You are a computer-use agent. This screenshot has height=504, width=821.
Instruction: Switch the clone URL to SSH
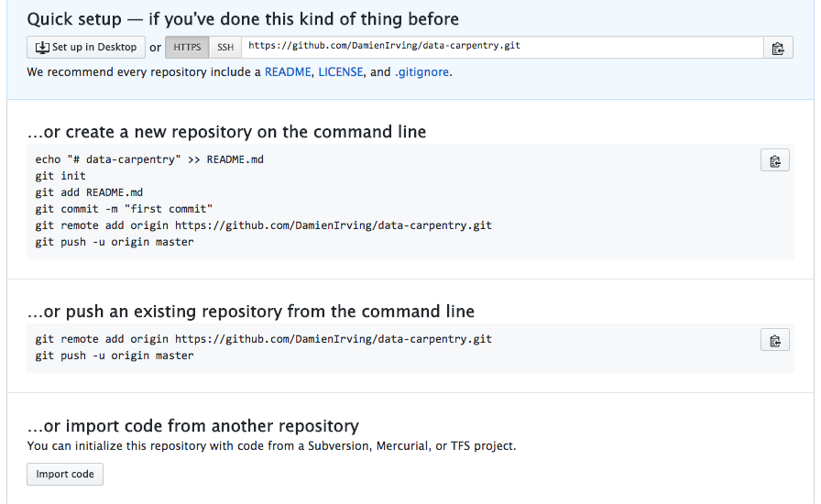click(225, 47)
